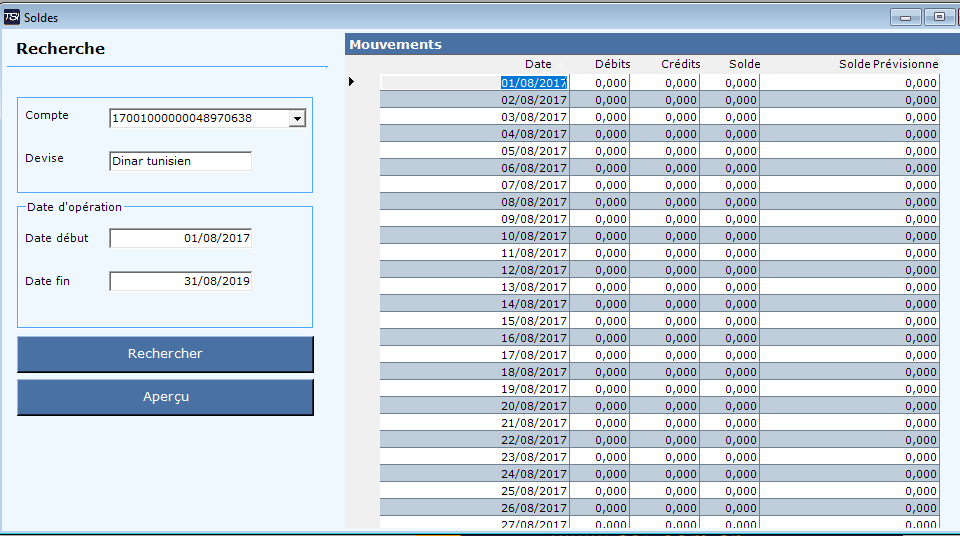
Task: Click the Débits cell in row 01/08/2017
Action: (599, 83)
